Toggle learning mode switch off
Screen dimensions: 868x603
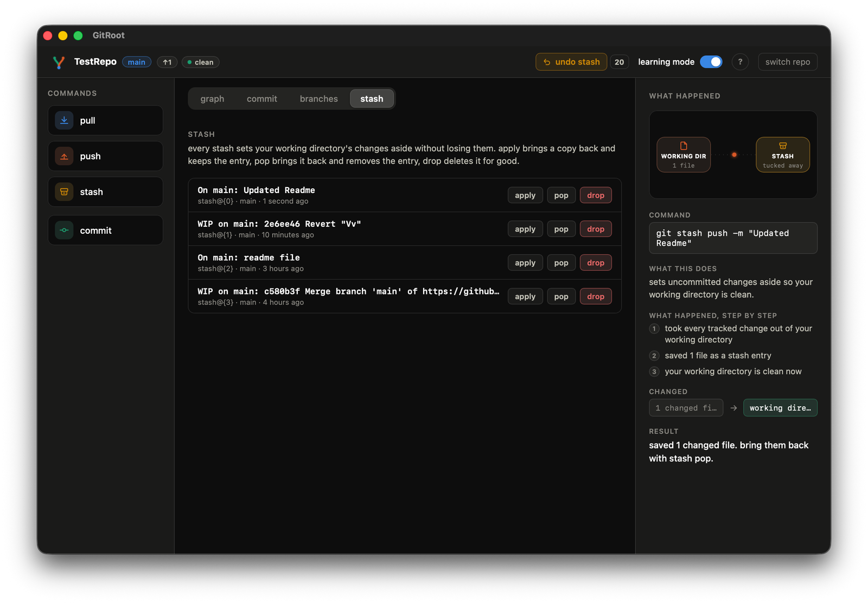pyautogui.click(x=711, y=62)
